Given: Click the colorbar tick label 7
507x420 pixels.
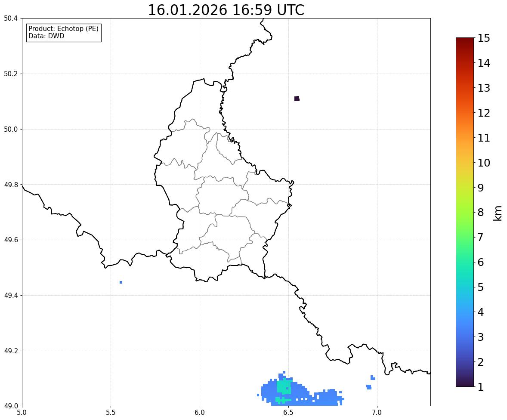Looking at the screenshot, I should click(x=480, y=237).
